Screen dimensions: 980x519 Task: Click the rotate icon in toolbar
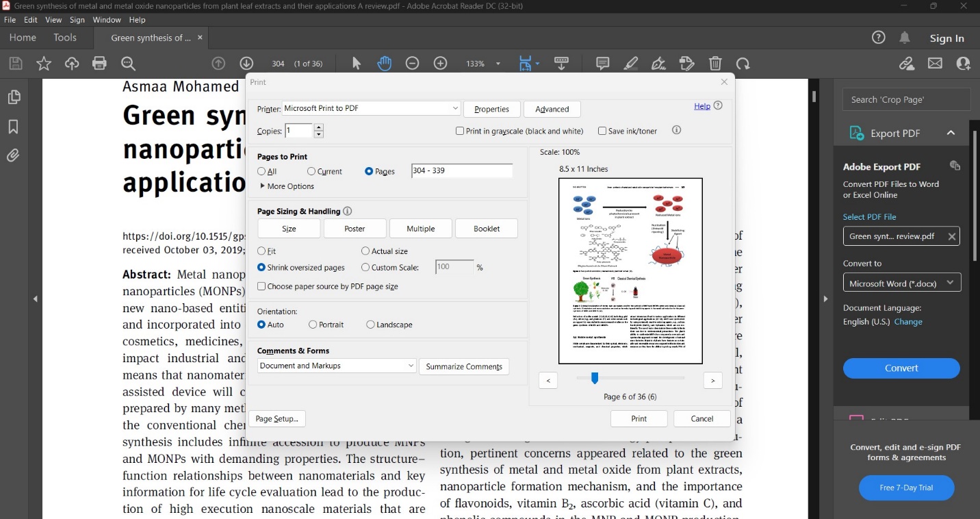pyautogui.click(x=743, y=64)
